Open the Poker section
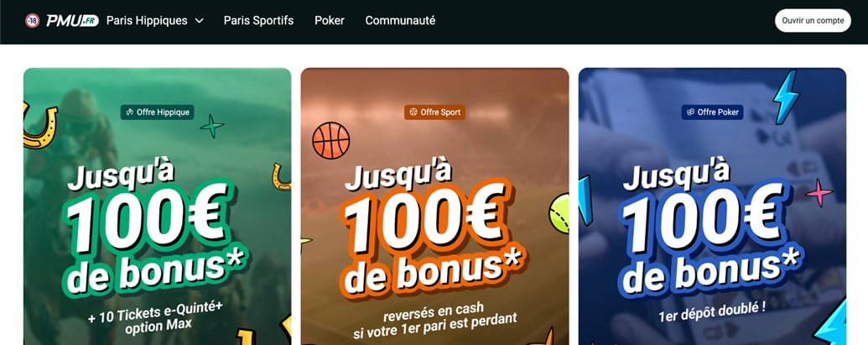 click(330, 20)
